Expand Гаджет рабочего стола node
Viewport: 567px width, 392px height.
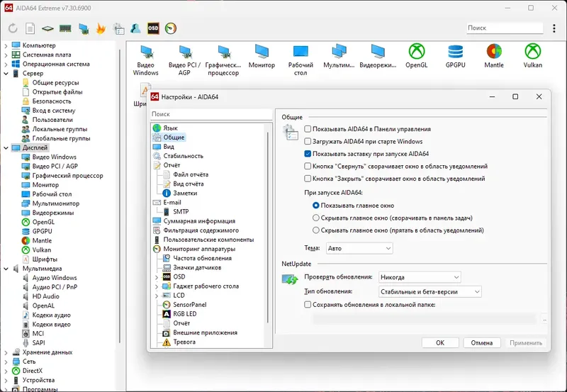tap(157, 286)
